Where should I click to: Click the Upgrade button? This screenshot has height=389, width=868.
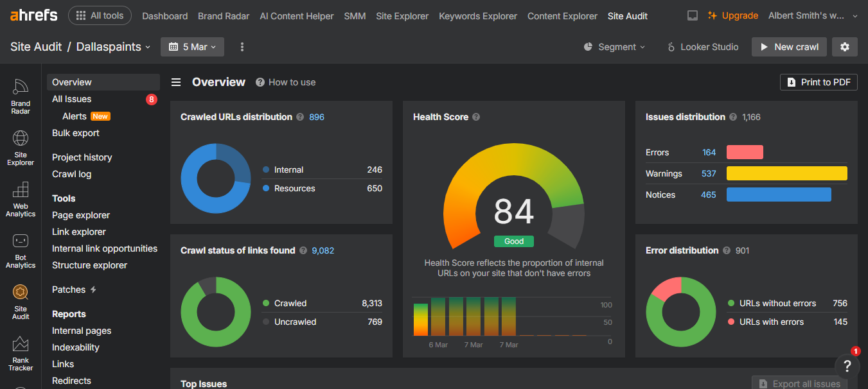[x=733, y=15]
